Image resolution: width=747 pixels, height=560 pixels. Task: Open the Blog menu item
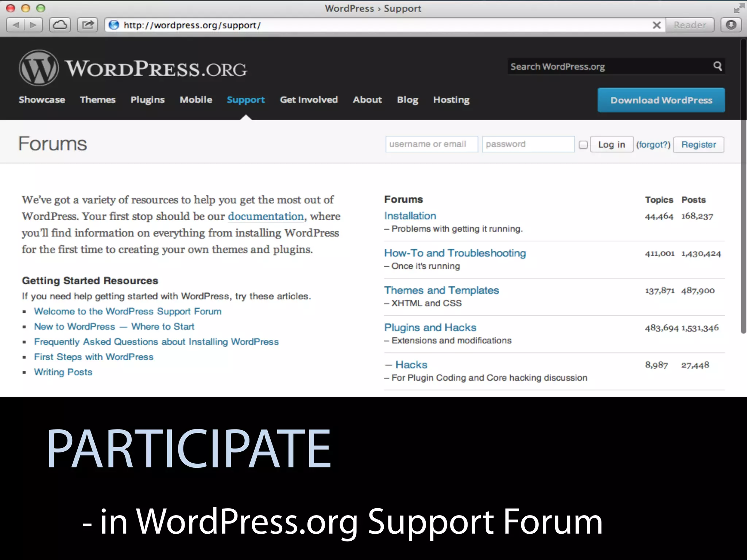point(407,100)
